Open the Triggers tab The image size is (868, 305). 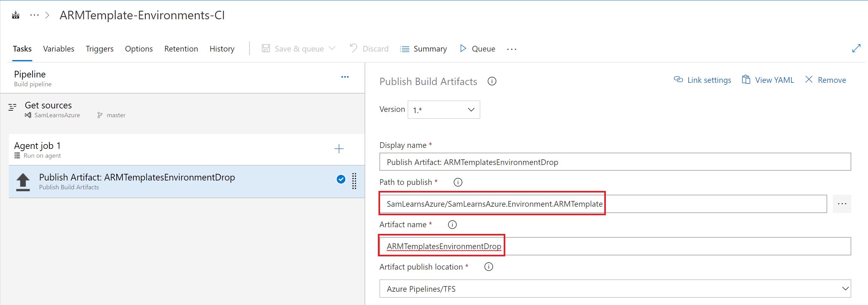click(99, 49)
